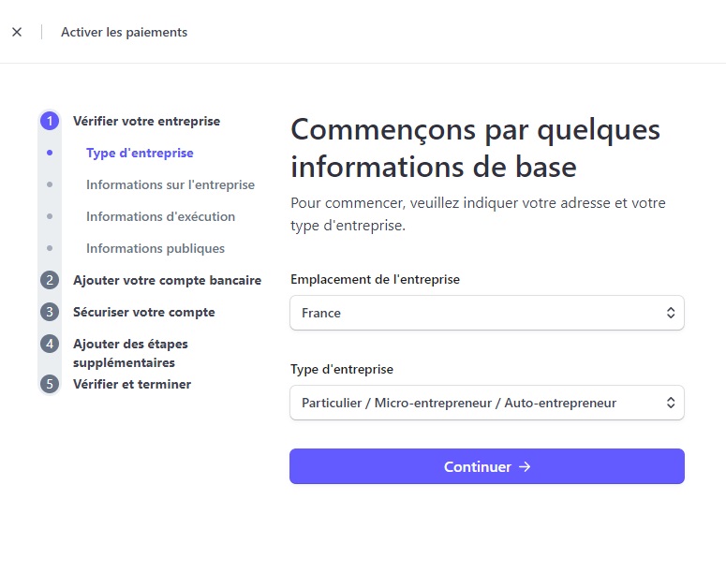Image resolution: width=726 pixels, height=588 pixels.
Task: Select Informations d'exécution step
Action: 160,216
